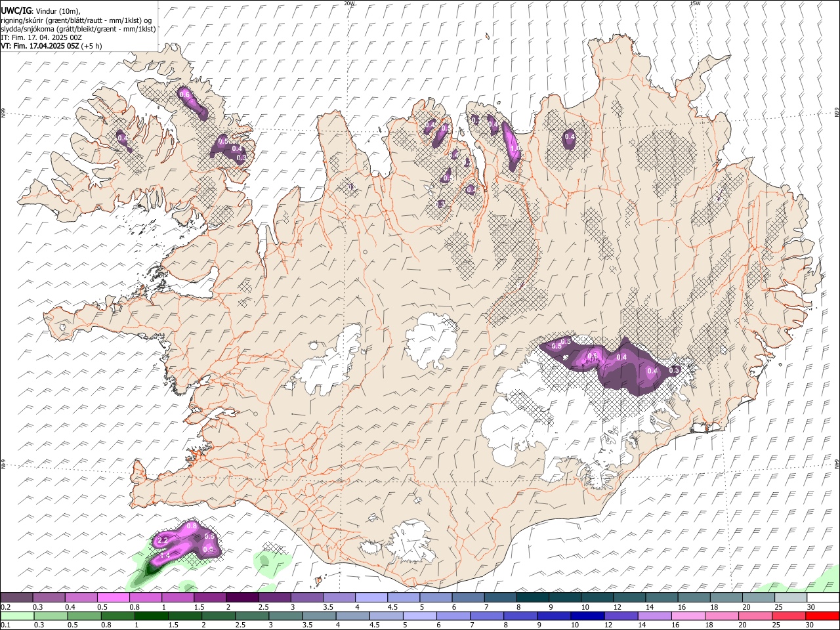840x630 pixels.
Task: Select the darkest green rain swatch labeled 1
Action: tap(152, 616)
